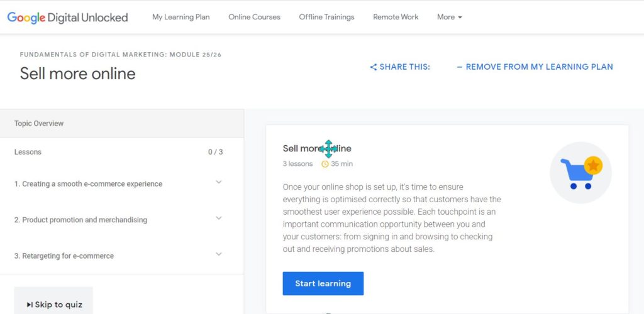Viewport: 644px width, 314px height.
Task: Click the share icon beside SHARE THIS
Action: click(x=374, y=67)
